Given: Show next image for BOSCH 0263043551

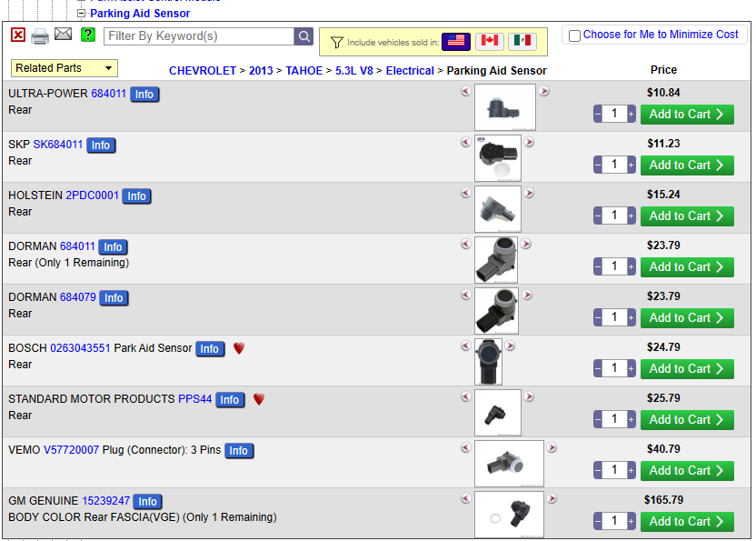Looking at the screenshot, I should click(510, 346).
